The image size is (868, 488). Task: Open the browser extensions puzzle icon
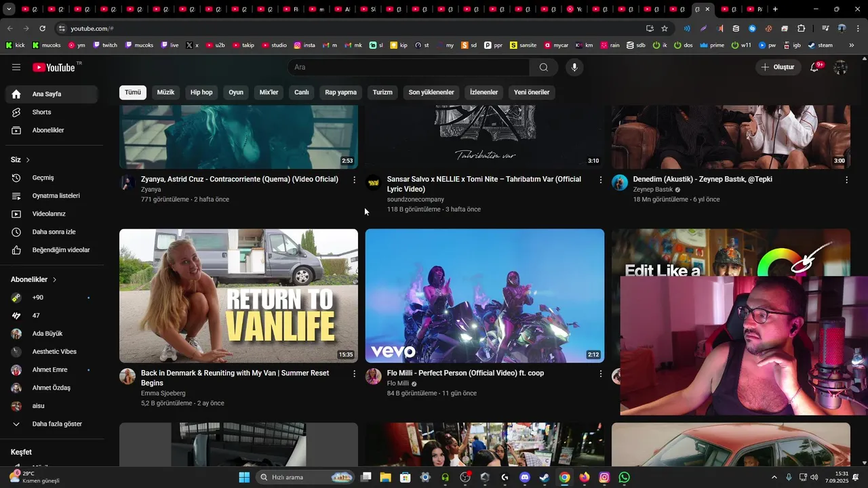[802, 28]
